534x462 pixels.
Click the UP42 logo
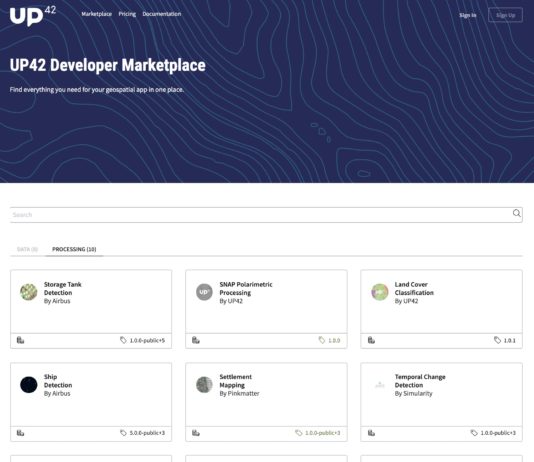point(33,15)
